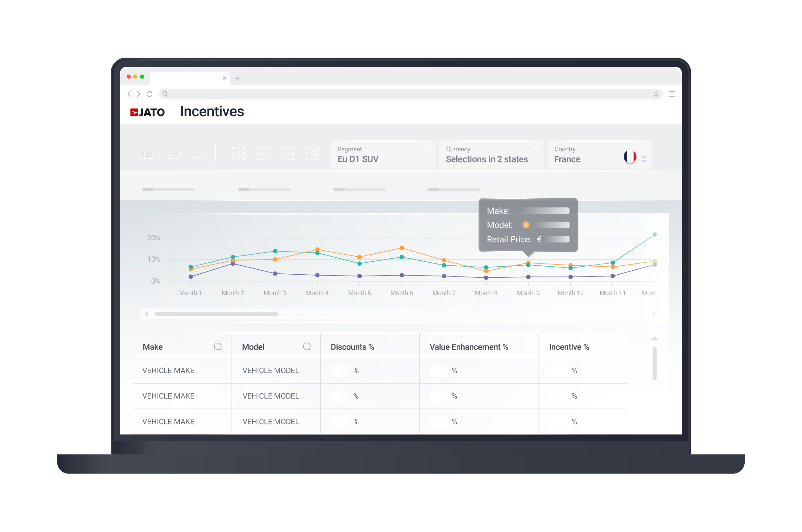Clear all selections icon
802x532 pixels.
pyautogui.click(x=312, y=154)
